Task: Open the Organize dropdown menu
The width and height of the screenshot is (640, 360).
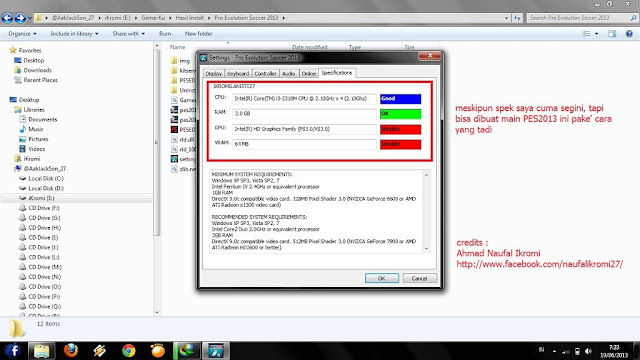Action: coord(22,34)
